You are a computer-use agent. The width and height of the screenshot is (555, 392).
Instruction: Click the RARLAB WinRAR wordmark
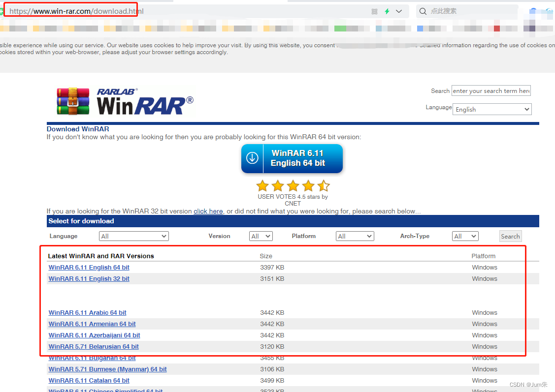click(145, 101)
